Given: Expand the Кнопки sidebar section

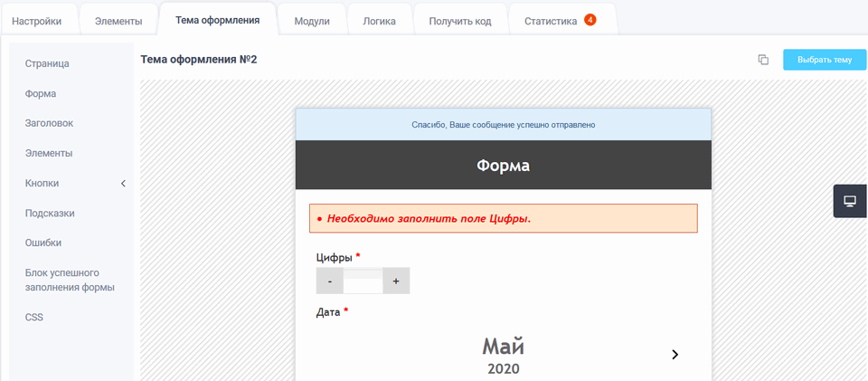Looking at the screenshot, I should point(123,184).
